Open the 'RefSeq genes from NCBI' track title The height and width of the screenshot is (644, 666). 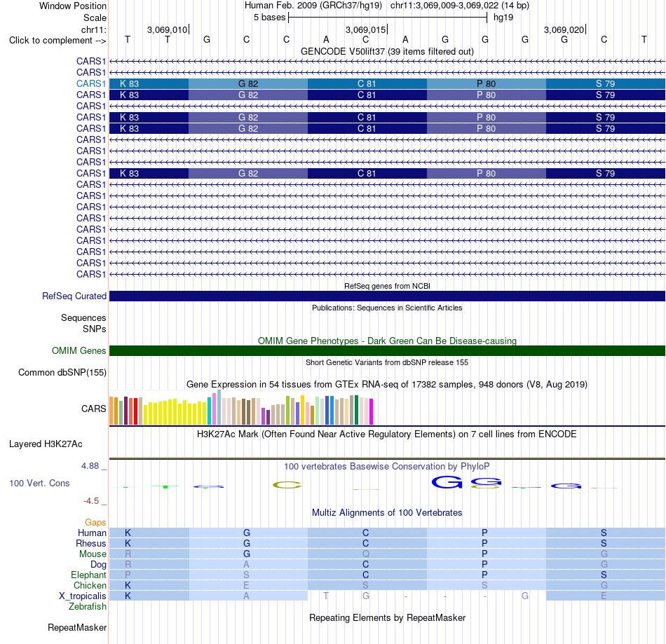(387, 286)
